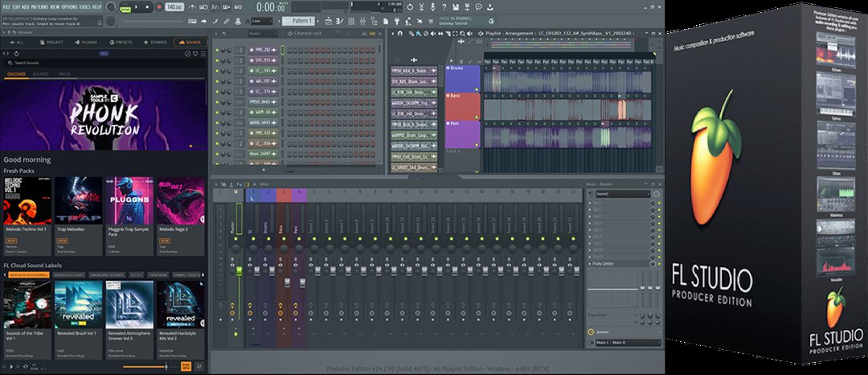868x375 pixels.
Task: Open the Pattern 1 selector
Action: coord(299,21)
